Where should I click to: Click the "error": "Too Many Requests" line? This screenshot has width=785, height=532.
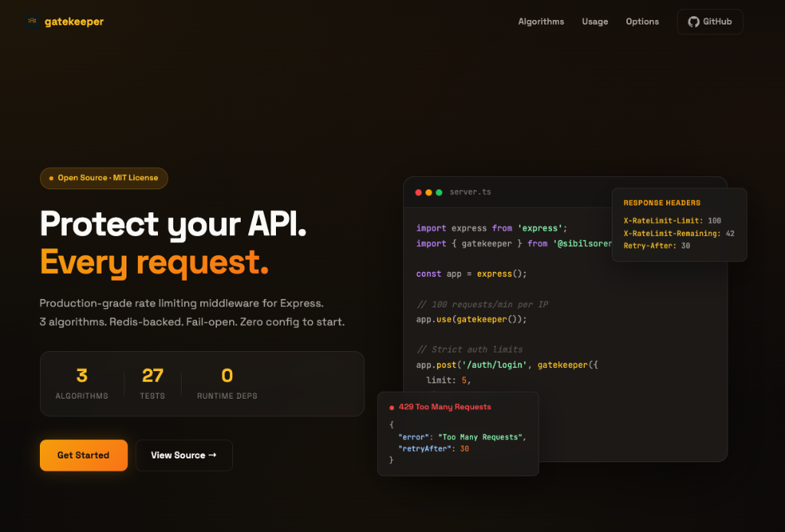click(x=462, y=437)
